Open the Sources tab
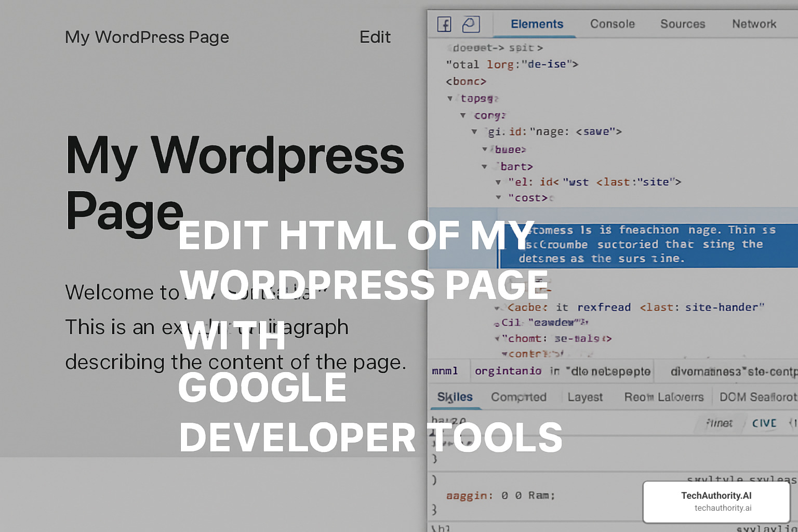This screenshot has height=532, width=798. [683, 24]
